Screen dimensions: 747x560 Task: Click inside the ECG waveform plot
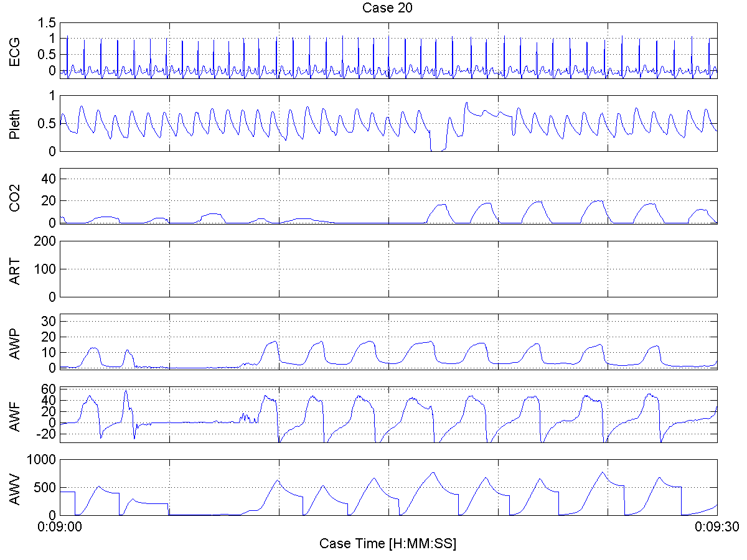pos(388,50)
